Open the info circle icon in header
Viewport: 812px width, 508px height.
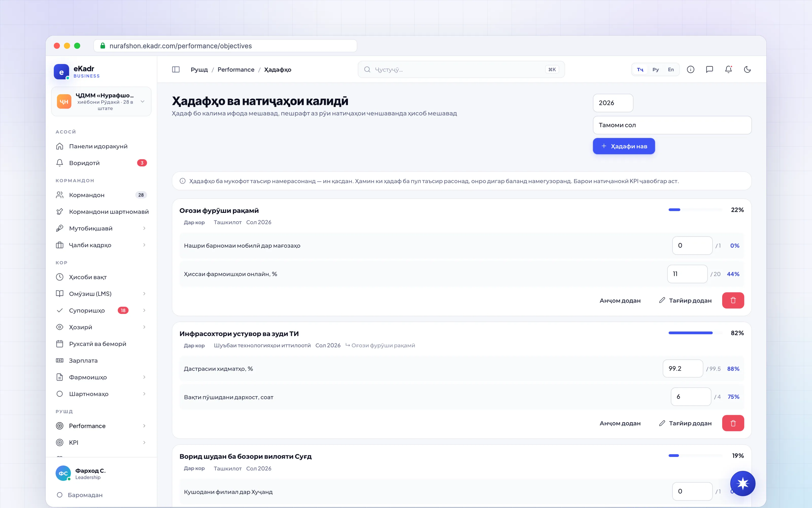coord(690,70)
